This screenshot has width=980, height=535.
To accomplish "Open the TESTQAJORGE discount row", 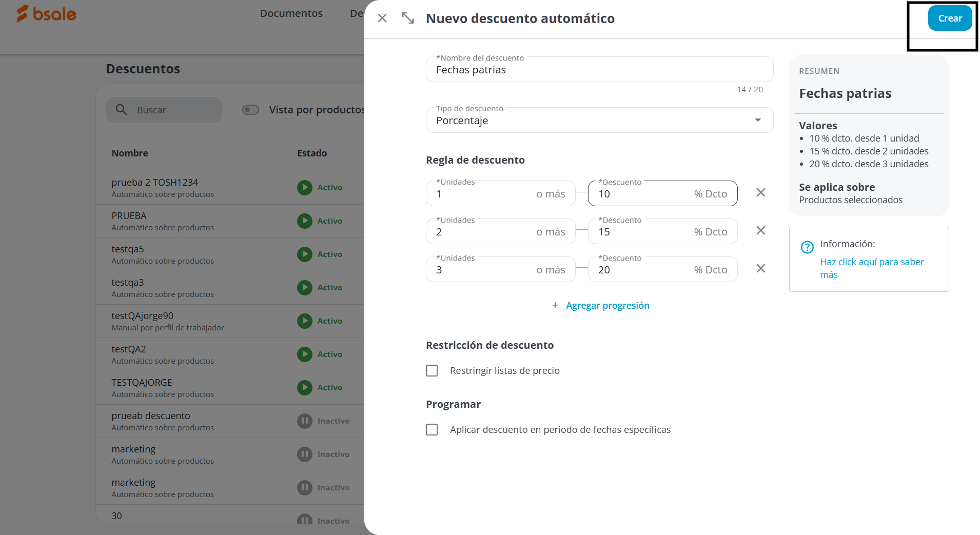I will [230, 388].
